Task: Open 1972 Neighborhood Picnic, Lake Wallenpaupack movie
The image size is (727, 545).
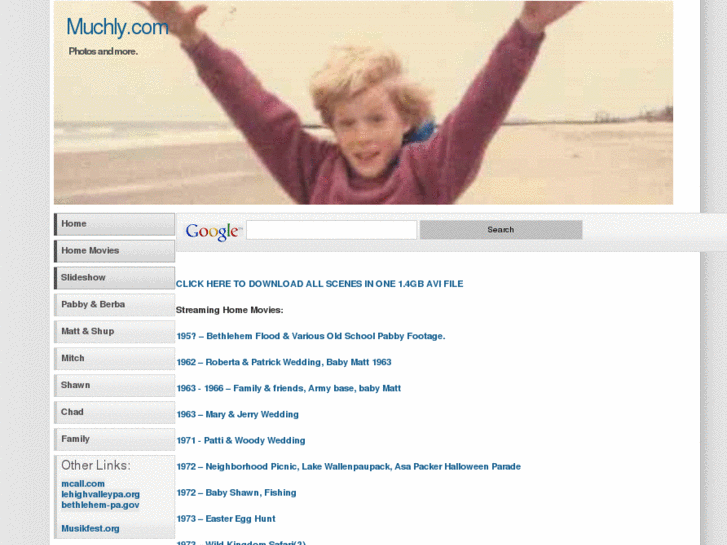Action: (349, 467)
